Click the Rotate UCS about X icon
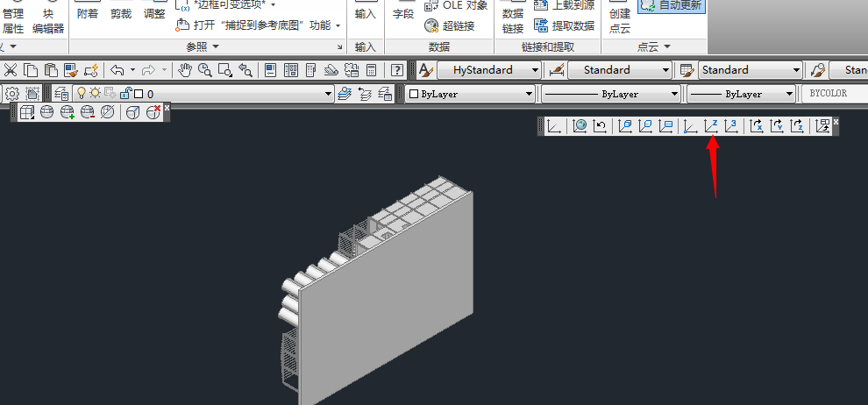868x405 pixels. (x=757, y=126)
